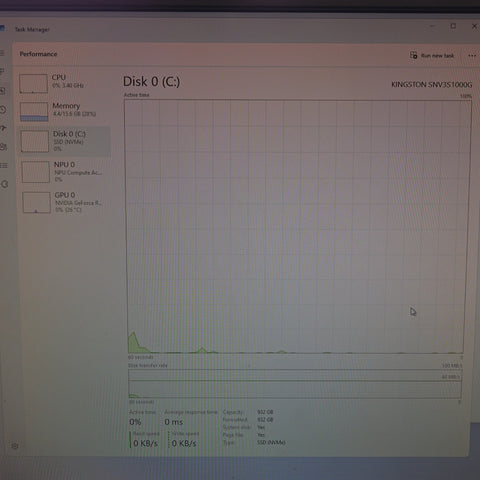Click the Type SSD (NVMe) value
The image size is (480, 480).
pos(271,443)
